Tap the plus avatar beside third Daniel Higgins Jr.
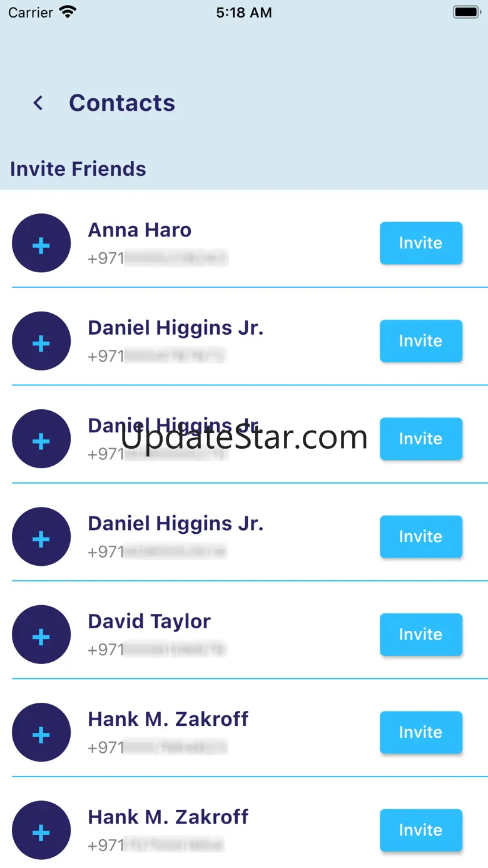This screenshot has height=868, width=488. click(41, 537)
